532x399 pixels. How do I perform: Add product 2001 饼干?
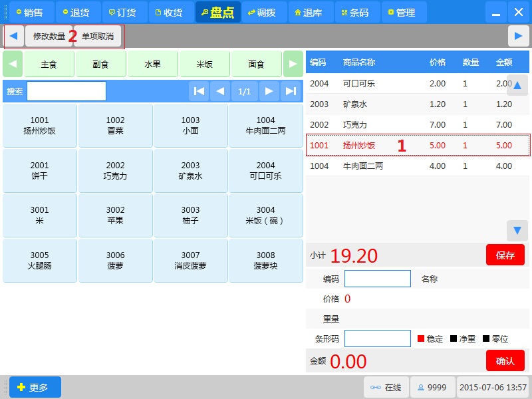(40, 171)
